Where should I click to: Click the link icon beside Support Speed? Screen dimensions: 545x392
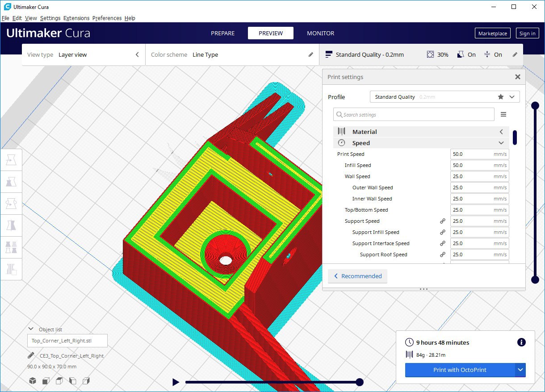tap(443, 221)
